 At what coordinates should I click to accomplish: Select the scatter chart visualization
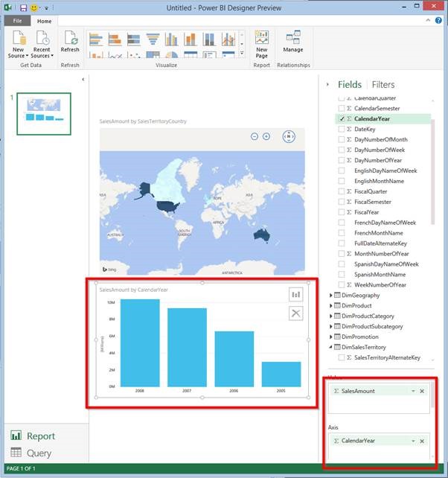[x=134, y=55]
